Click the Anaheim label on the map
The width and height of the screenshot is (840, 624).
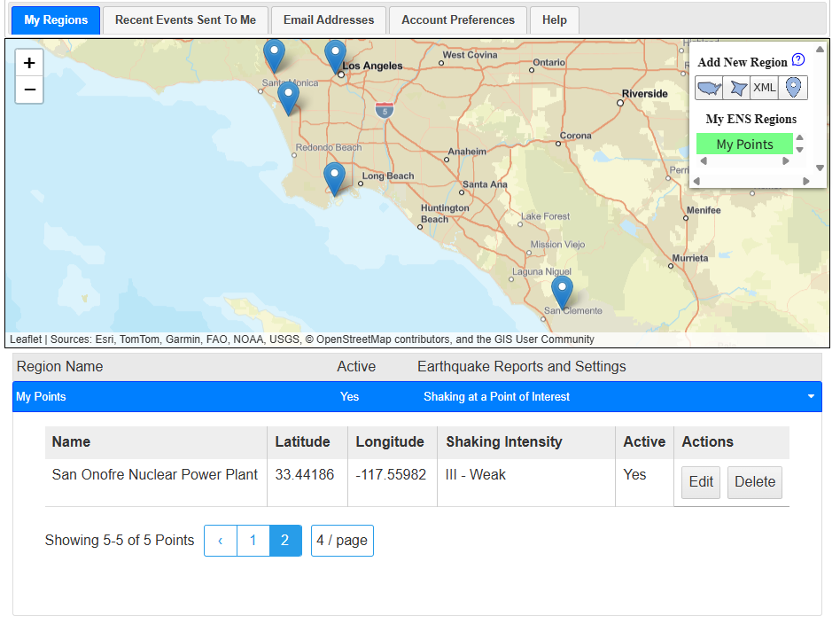[x=467, y=152]
